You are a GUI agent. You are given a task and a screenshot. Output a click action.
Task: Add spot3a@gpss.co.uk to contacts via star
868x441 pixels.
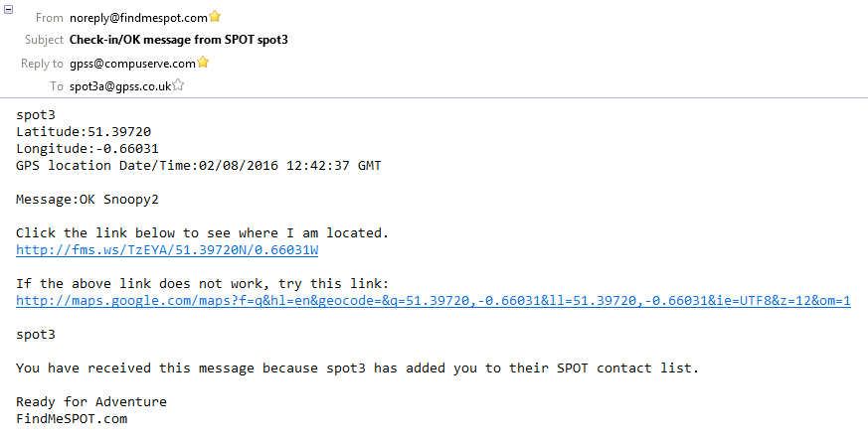click(x=178, y=86)
